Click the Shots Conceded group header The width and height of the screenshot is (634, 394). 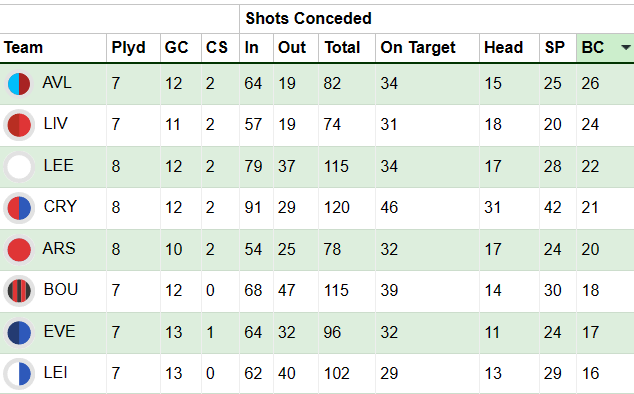(309, 19)
